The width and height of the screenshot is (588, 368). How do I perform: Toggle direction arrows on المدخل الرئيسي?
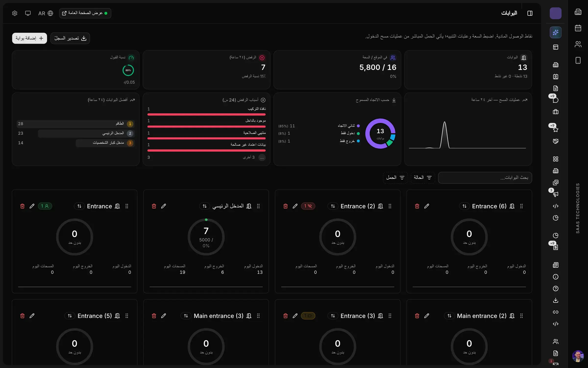(205, 206)
